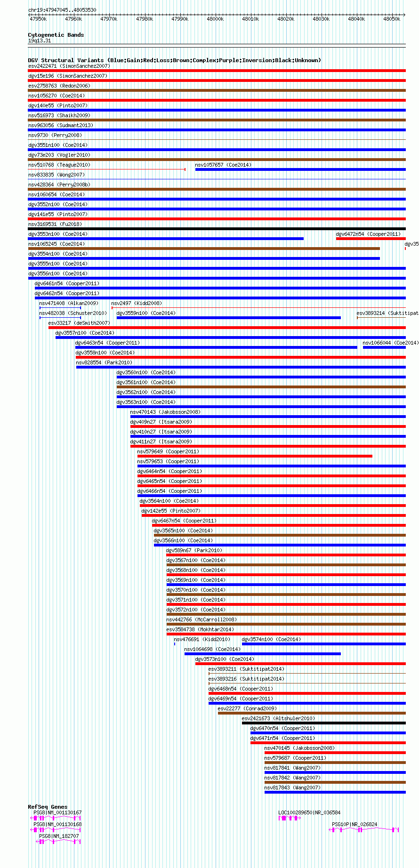The height and width of the screenshot is (868, 419).
Task: Click esv3893211 (Suktitipat2014) label
Action: pyautogui.click(x=247, y=669)
